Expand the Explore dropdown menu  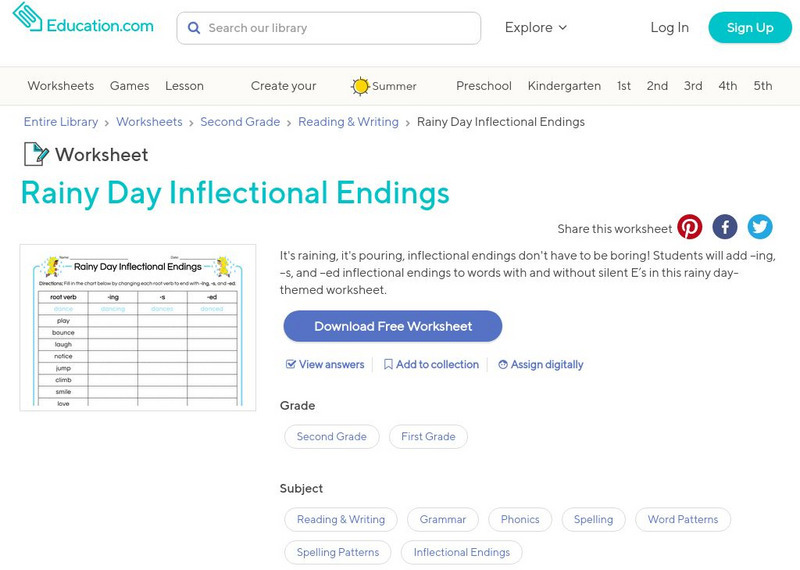tap(536, 28)
